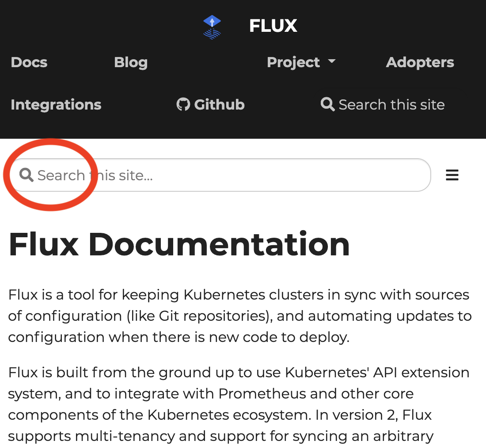This screenshot has height=448, width=486.
Task: Click the magnifying glass inside the search box
Action: pyautogui.click(x=26, y=175)
